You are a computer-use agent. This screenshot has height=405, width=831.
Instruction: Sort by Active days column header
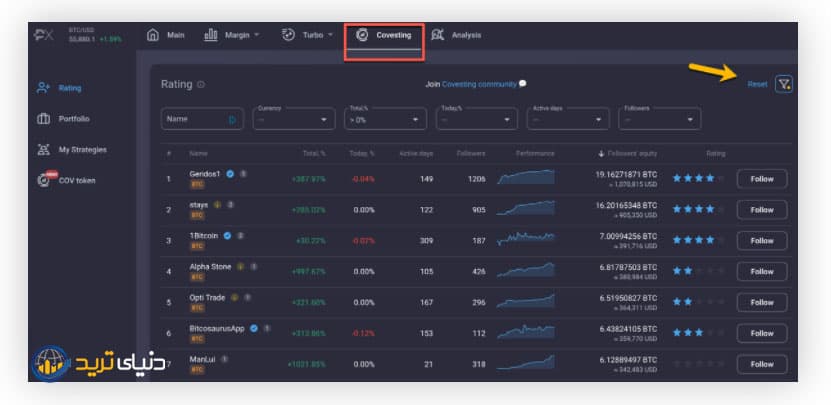coord(416,153)
